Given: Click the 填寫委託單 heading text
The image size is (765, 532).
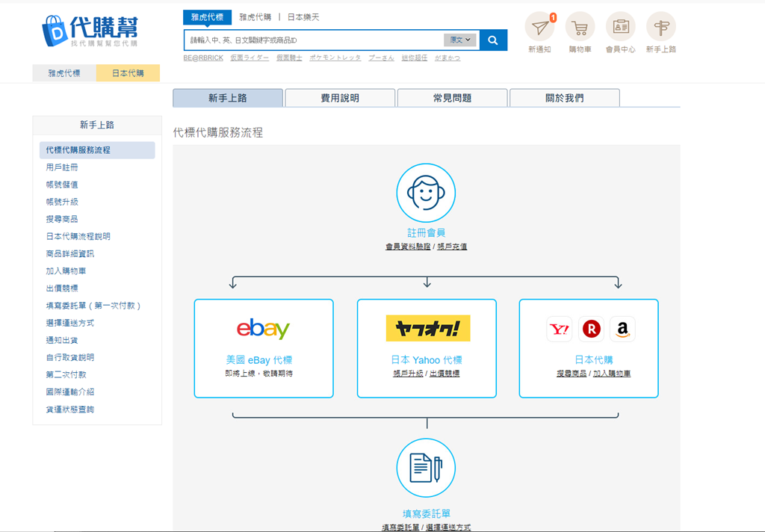Looking at the screenshot, I should (426, 513).
